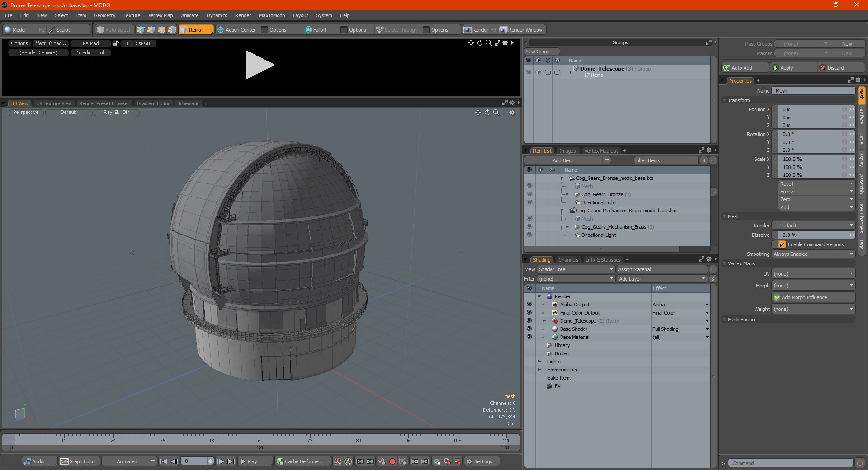Click the Sculpt mode button
The image size is (868, 470).
[x=68, y=30]
